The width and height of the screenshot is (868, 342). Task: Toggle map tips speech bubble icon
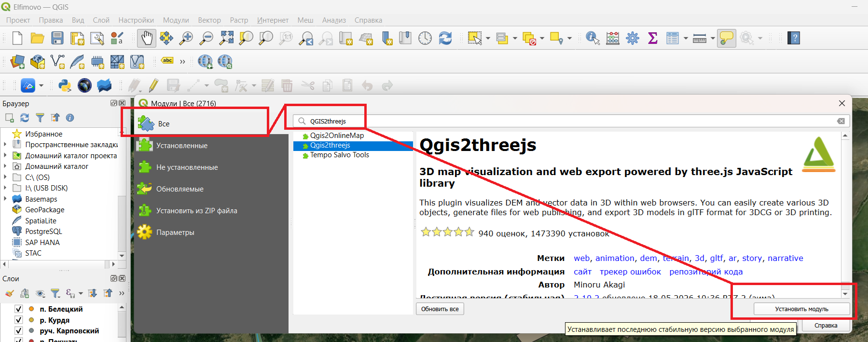(x=727, y=38)
